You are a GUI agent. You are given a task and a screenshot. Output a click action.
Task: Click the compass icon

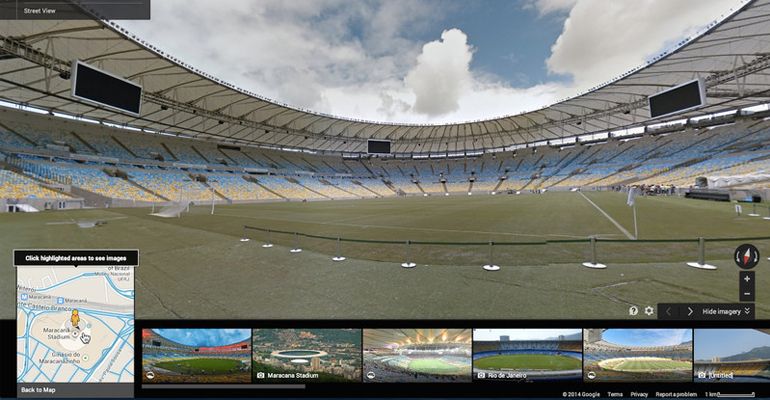click(746, 256)
